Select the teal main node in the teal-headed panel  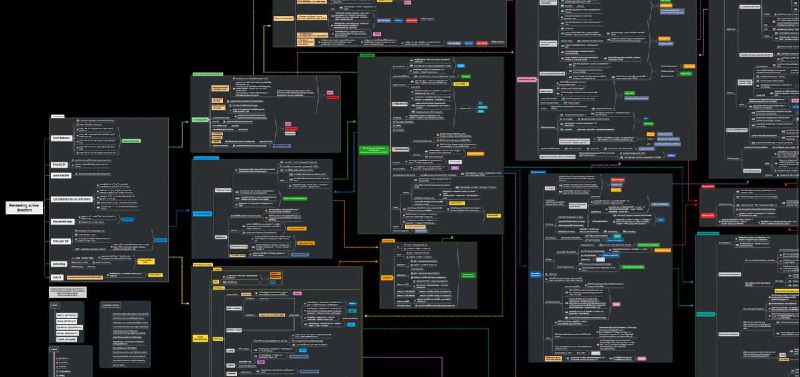point(706,314)
